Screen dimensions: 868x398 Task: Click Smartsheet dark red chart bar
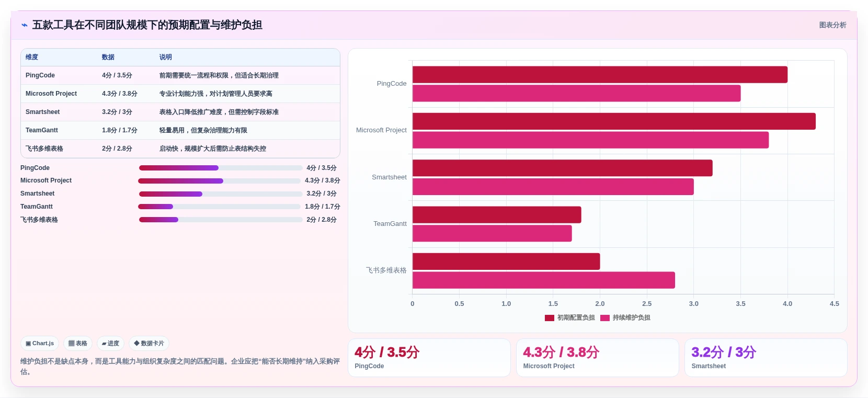[x=563, y=168]
